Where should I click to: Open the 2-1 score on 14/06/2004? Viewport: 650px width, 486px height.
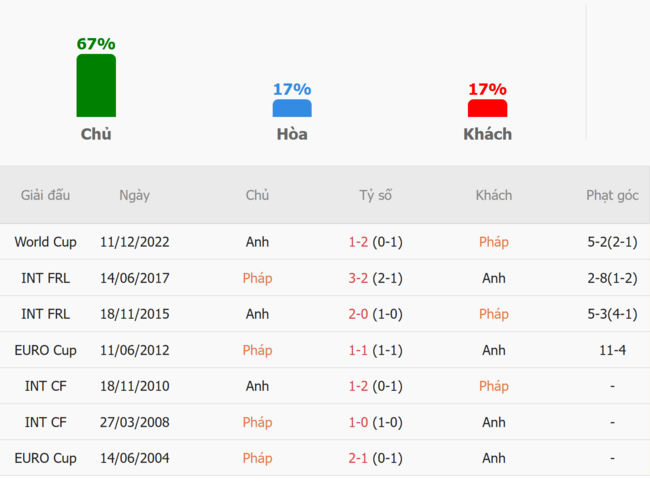pyautogui.click(x=358, y=458)
